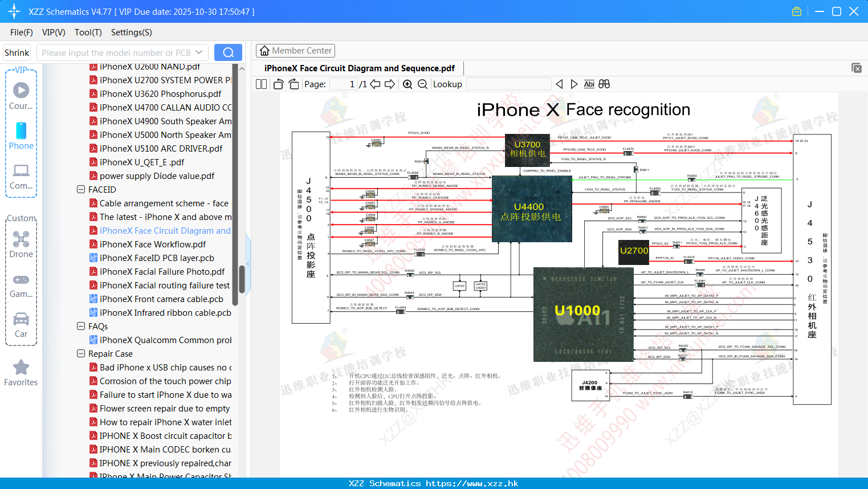Image resolution: width=868 pixels, height=489 pixels.
Task: Click the model number search input
Action: pyautogui.click(x=116, y=52)
